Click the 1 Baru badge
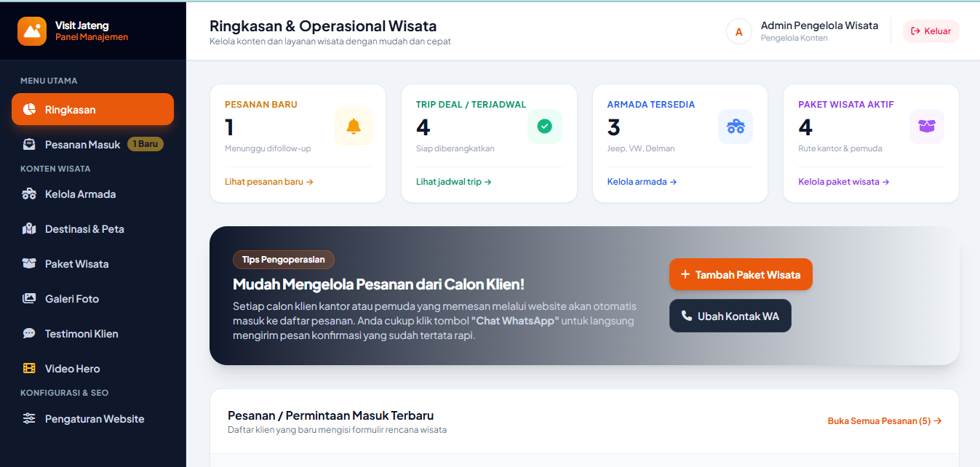The image size is (980, 467). 146,144
